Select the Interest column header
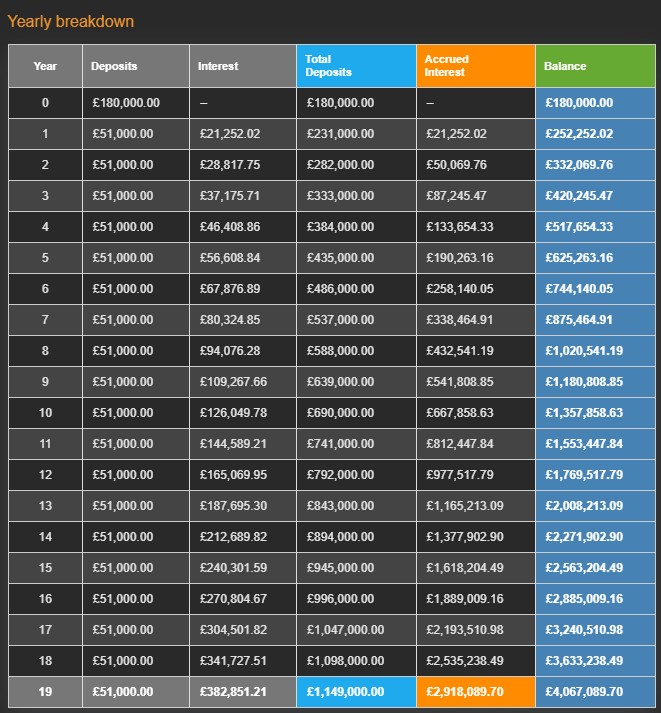 pos(243,66)
